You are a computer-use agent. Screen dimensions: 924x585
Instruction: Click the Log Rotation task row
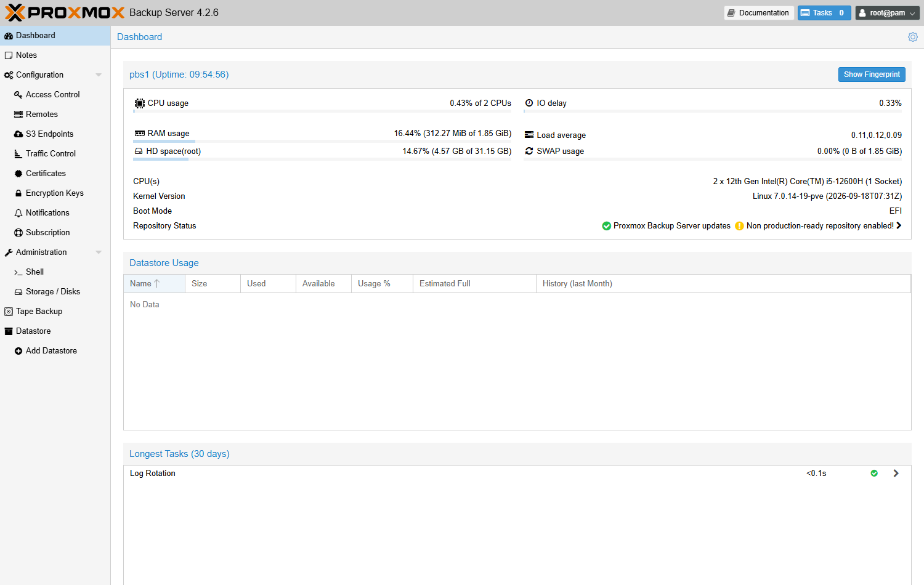click(x=517, y=474)
